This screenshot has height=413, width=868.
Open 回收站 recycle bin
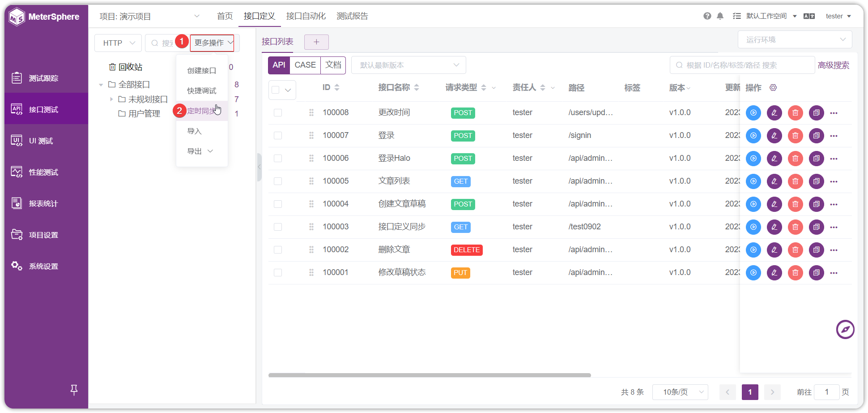tap(126, 67)
